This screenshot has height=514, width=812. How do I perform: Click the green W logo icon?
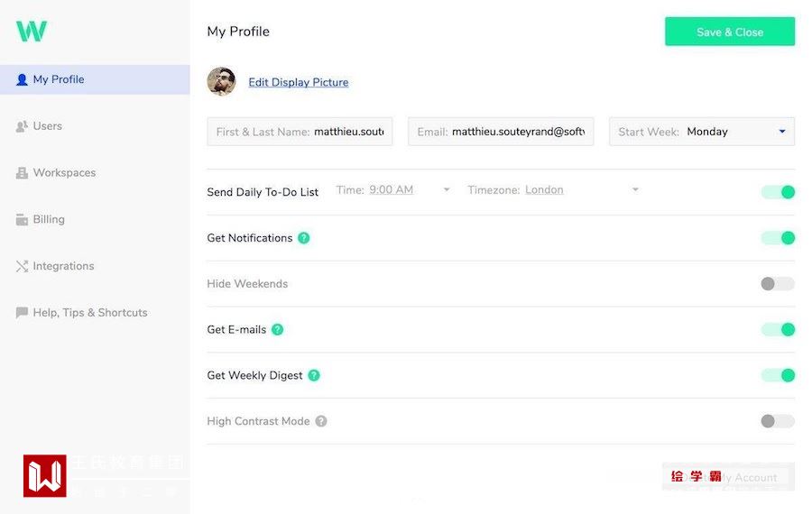click(x=32, y=32)
